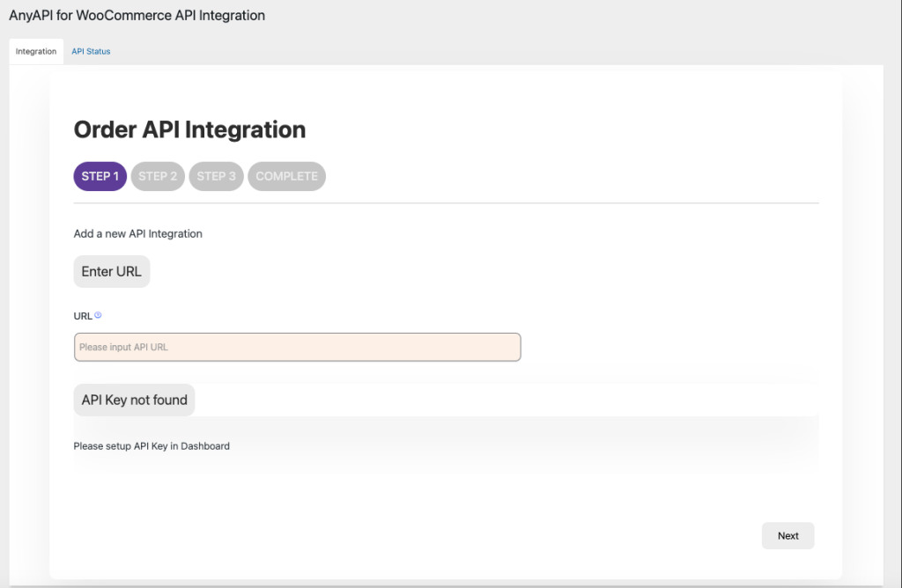902x588 pixels.
Task: Open the setup API Key in Dashboard notice
Action: (x=151, y=445)
